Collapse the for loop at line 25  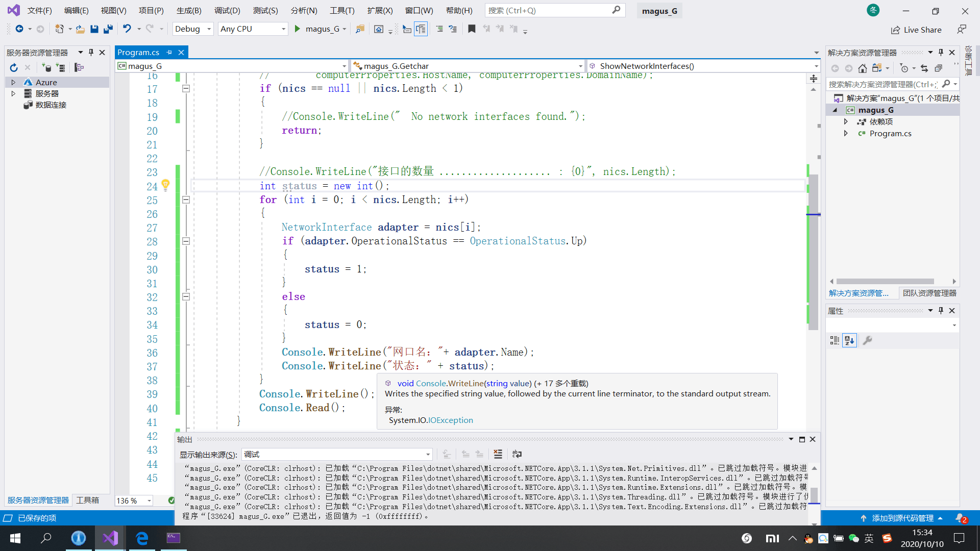click(186, 199)
